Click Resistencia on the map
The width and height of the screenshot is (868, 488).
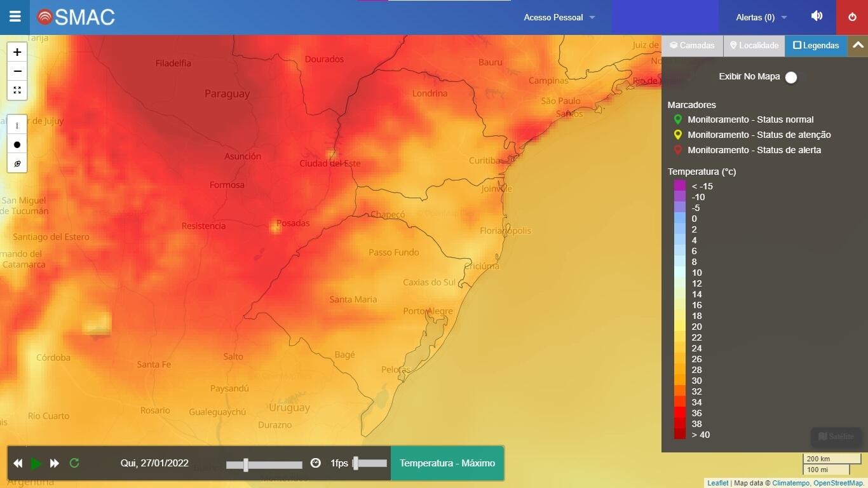(203, 226)
